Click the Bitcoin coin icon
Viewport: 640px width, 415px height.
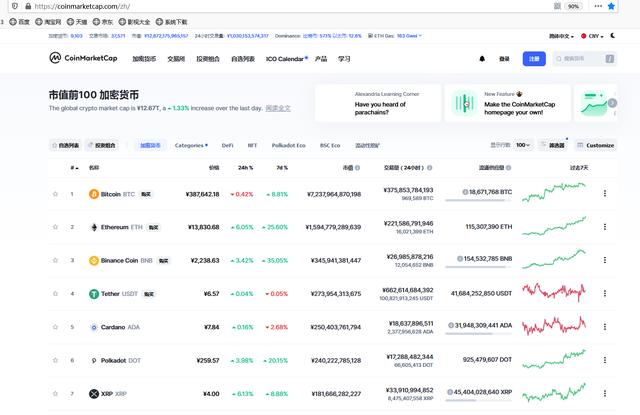(94, 194)
